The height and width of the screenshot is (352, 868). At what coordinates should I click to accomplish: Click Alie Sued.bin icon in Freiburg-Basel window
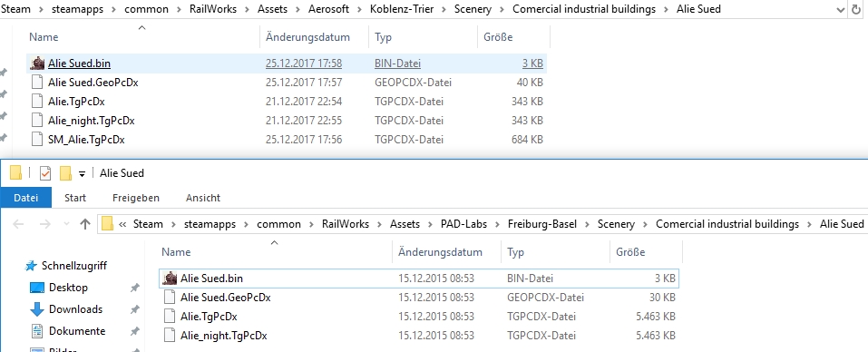(170, 279)
